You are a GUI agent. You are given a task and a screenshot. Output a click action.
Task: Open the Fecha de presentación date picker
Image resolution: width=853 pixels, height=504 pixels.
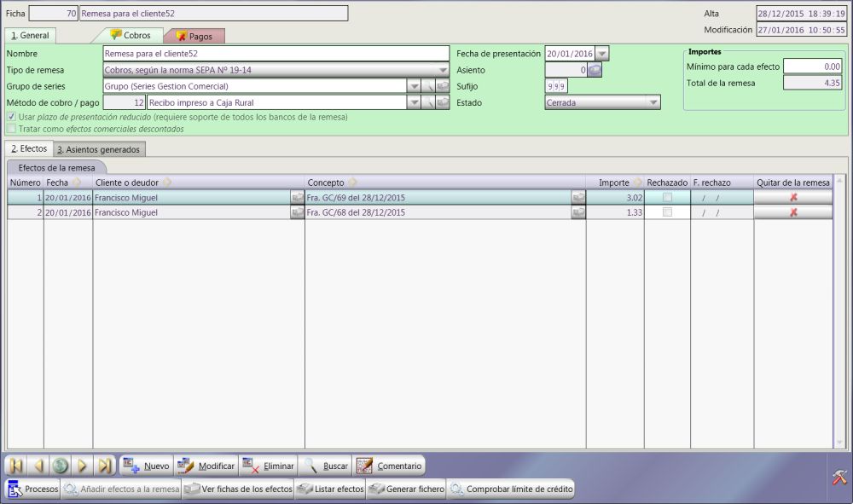602,54
